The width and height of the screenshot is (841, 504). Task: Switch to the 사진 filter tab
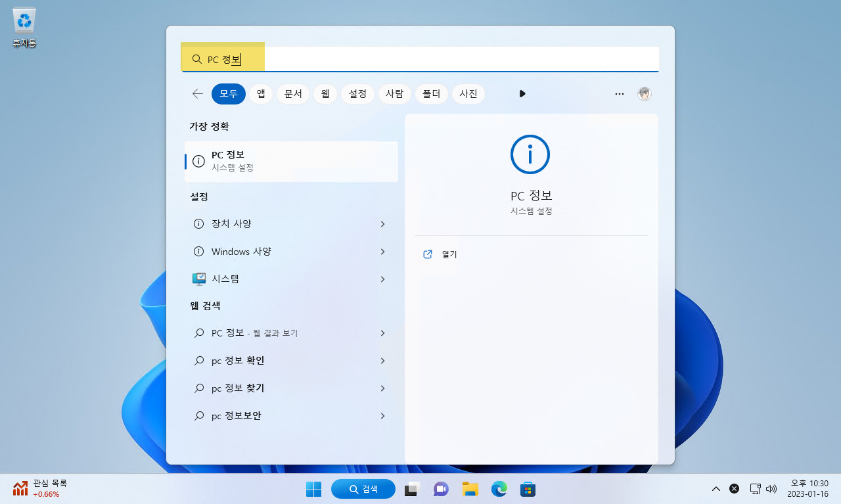pyautogui.click(x=468, y=94)
